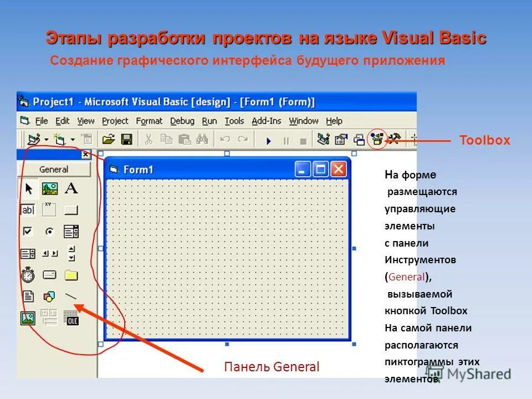532x399 pixels.
Task: Select the DirListBox yellow folder control
Action: 71,275
